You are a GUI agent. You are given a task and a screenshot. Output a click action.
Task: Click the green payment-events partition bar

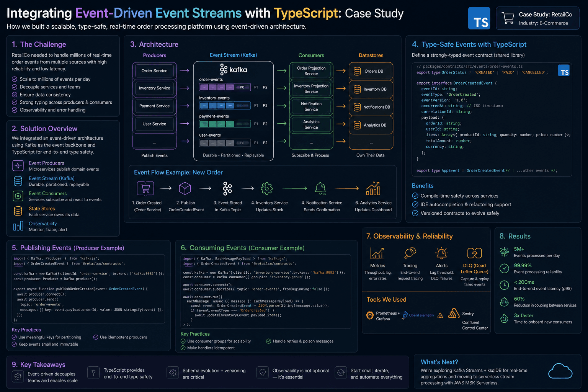click(x=225, y=124)
